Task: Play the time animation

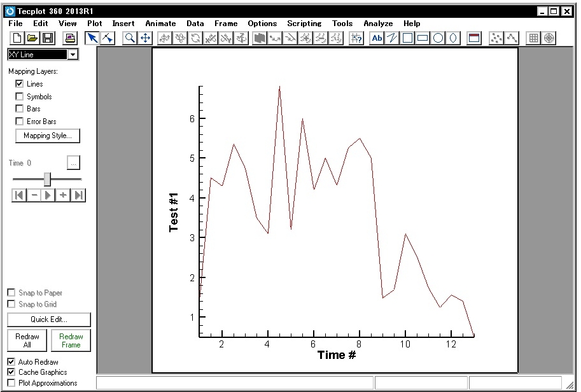Action: pyautogui.click(x=48, y=195)
